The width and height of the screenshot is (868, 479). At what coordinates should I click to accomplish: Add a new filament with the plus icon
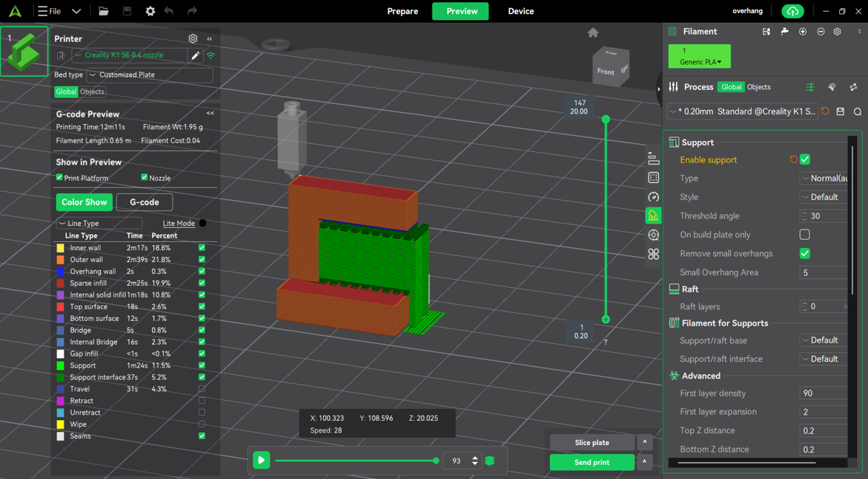[803, 31]
